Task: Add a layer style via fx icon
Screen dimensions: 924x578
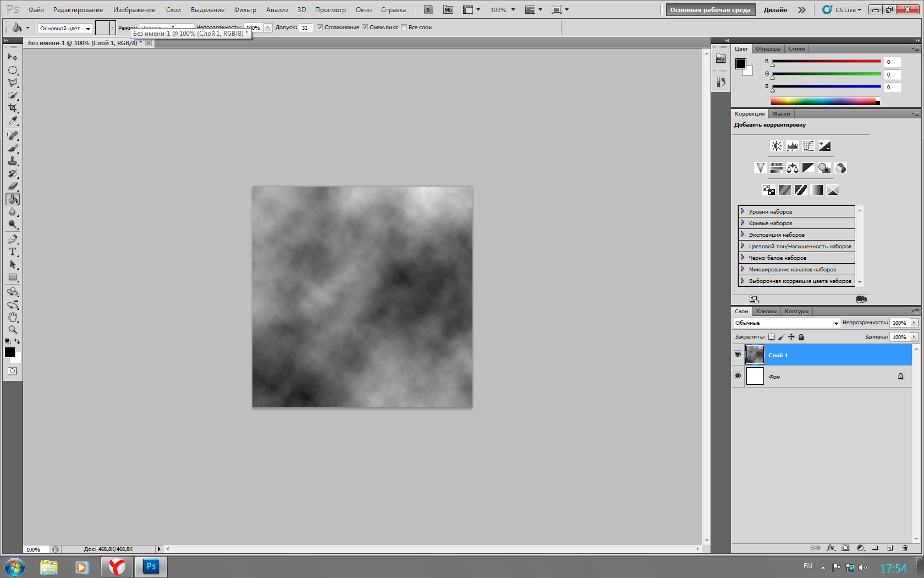Action: coord(831,548)
